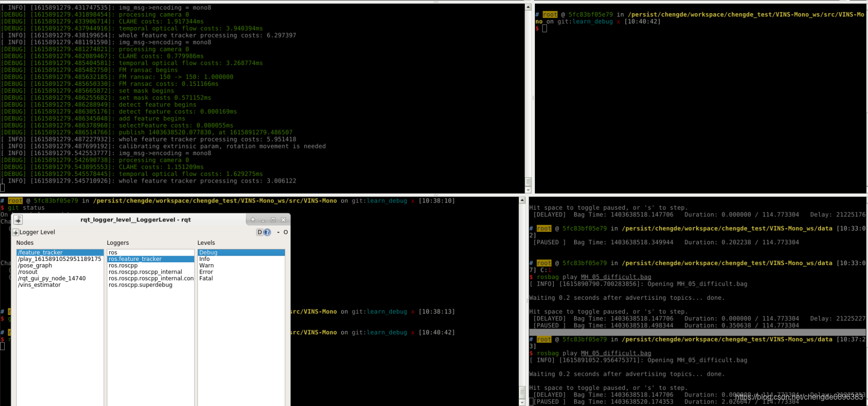Click the Logger Level plugin icon
The height and width of the screenshot is (406, 868).
point(16,232)
